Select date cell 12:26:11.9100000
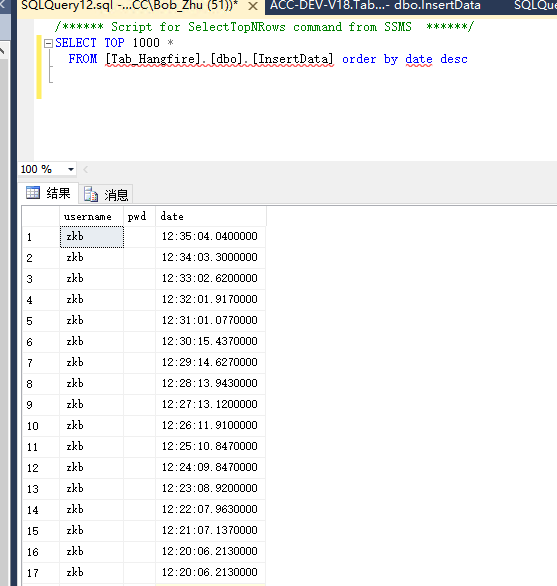Image resolution: width=557 pixels, height=586 pixels. [x=210, y=425]
